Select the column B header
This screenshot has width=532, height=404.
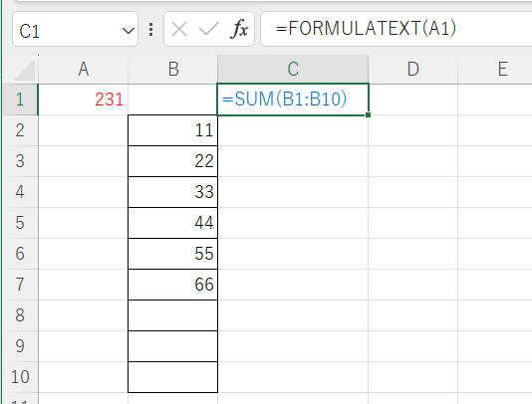173,69
